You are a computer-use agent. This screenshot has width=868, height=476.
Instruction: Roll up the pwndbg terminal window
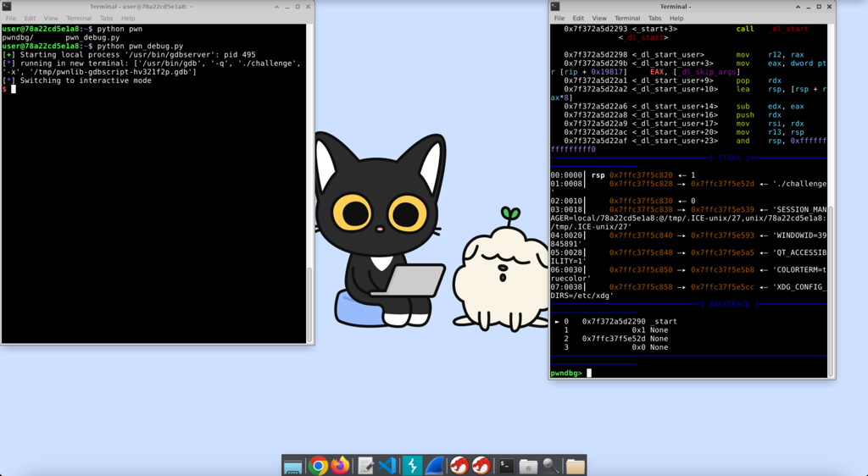[798, 7]
